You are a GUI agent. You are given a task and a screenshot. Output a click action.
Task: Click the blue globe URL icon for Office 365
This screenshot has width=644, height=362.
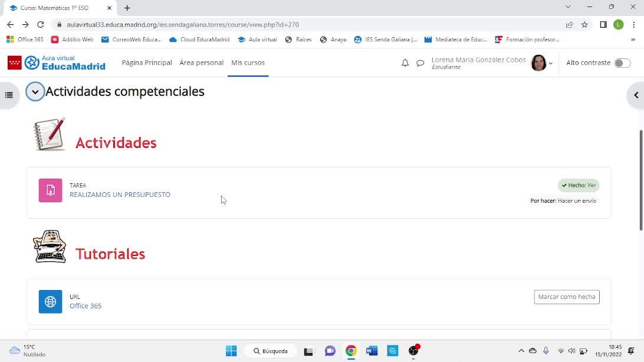50,301
